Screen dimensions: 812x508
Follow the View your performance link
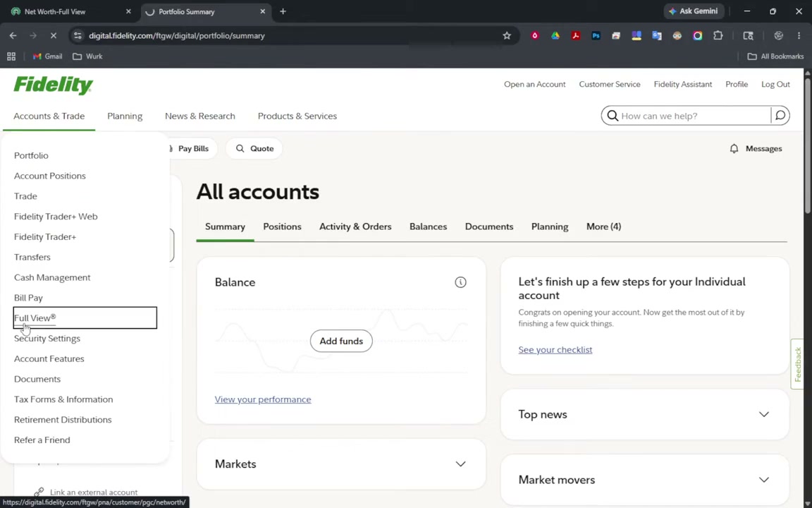pos(263,399)
